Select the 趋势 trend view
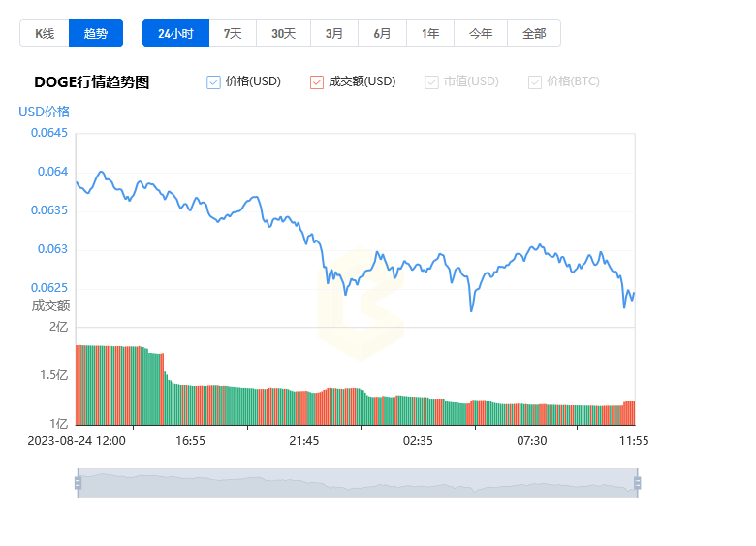The height and width of the screenshot is (546, 756). (x=96, y=33)
